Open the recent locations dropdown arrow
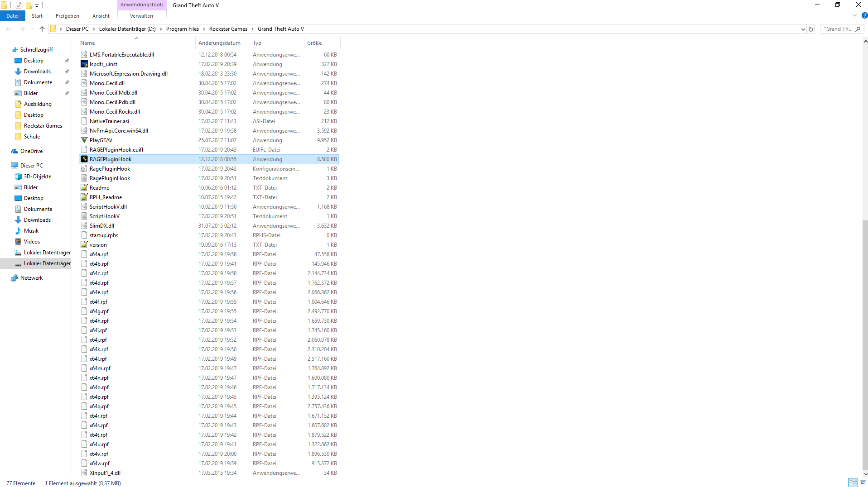The width and height of the screenshot is (868, 487). [32, 29]
